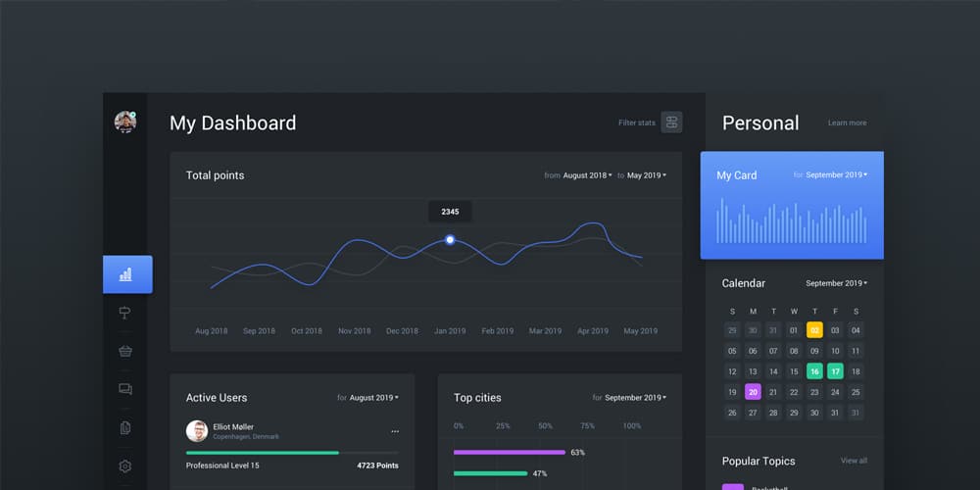Screen dimensions: 980x490
Task: Click the Personal panel heading
Action: point(760,123)
